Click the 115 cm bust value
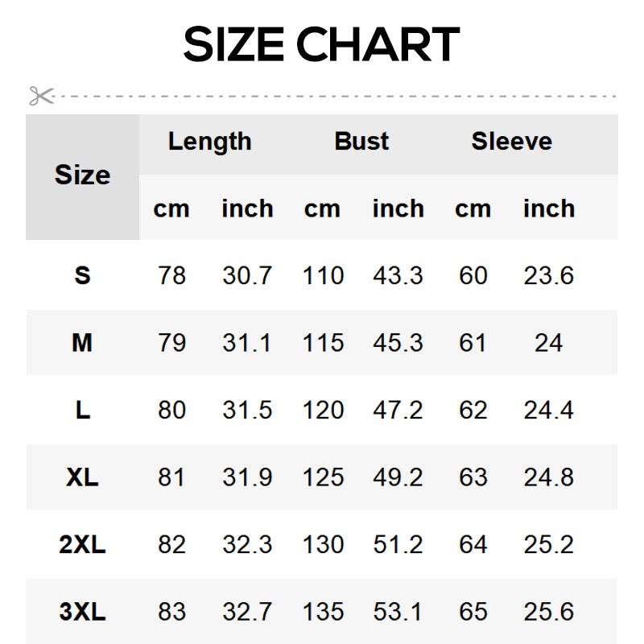 click(323, 344)
